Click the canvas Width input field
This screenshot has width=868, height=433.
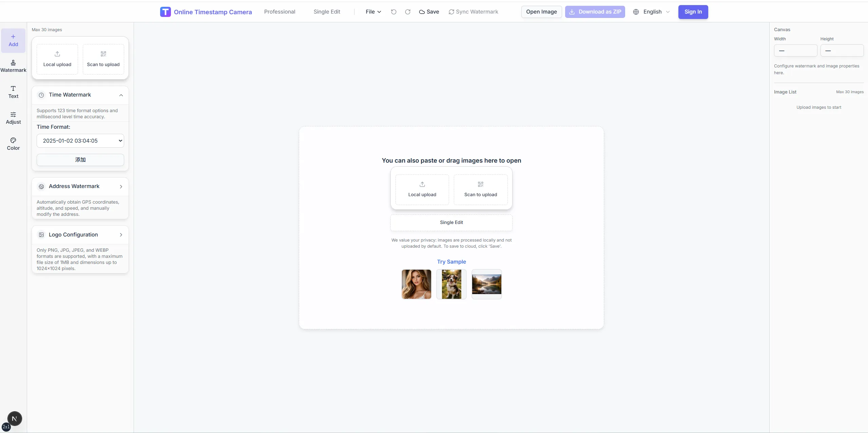point(795,51)
